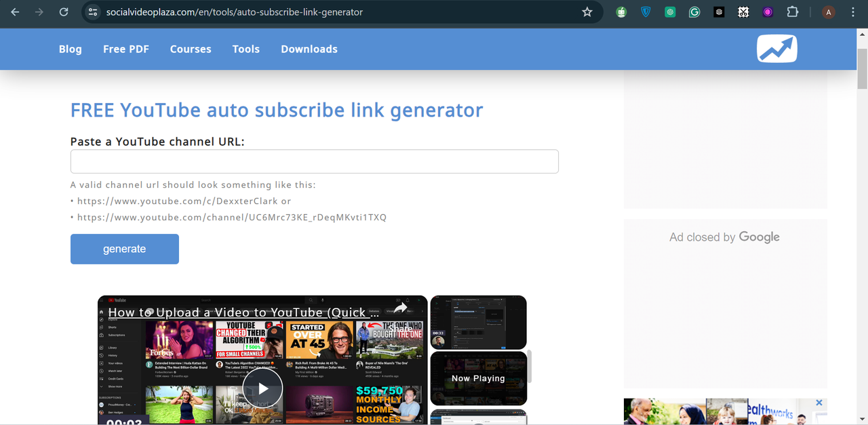Open site information icon in address bar
Viewport: 868px width, 425px height.
(x=94, y=12)
